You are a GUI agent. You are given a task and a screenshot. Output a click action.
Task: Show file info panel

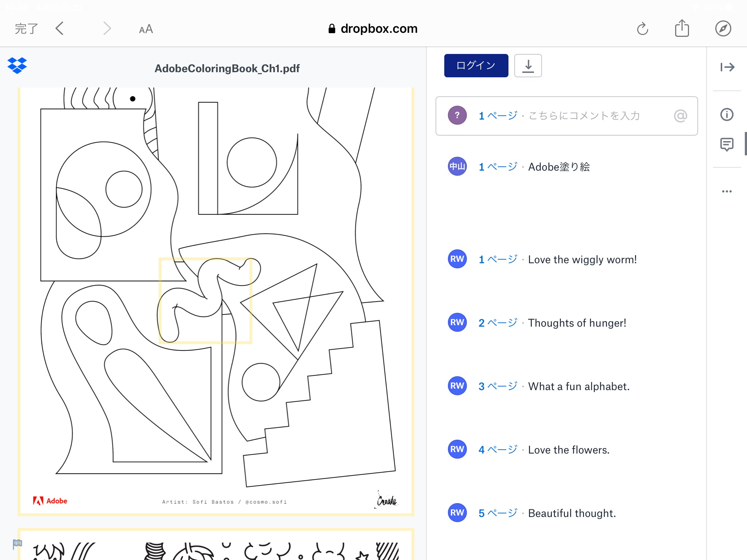(x=727, y=114)
